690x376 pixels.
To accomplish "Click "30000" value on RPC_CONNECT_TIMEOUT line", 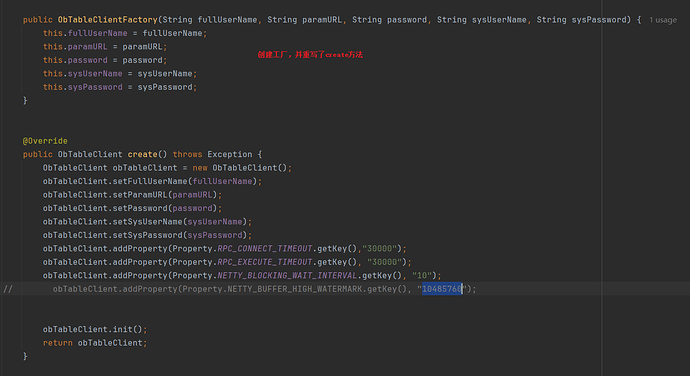I will pyautogui.click(x=379, y=248).
